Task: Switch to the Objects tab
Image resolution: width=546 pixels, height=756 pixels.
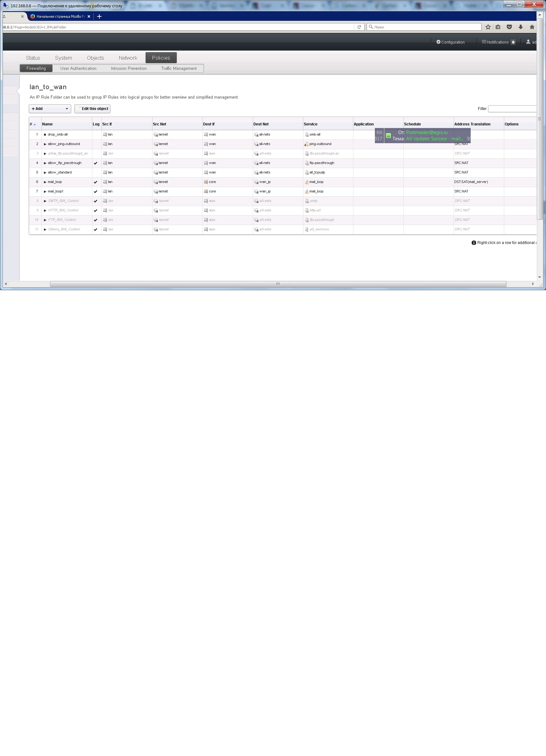Action: point(96,58)
